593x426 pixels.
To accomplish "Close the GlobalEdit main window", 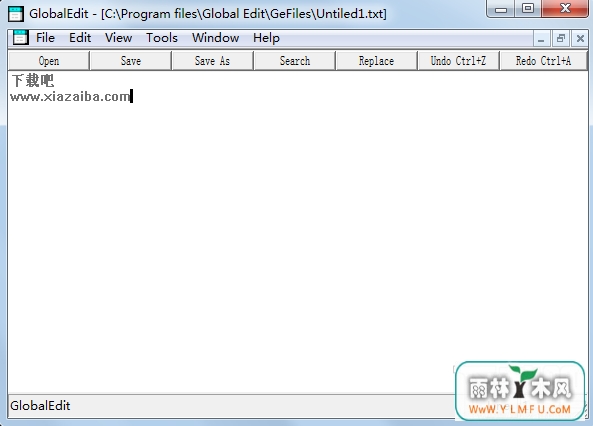I will 565,9.
